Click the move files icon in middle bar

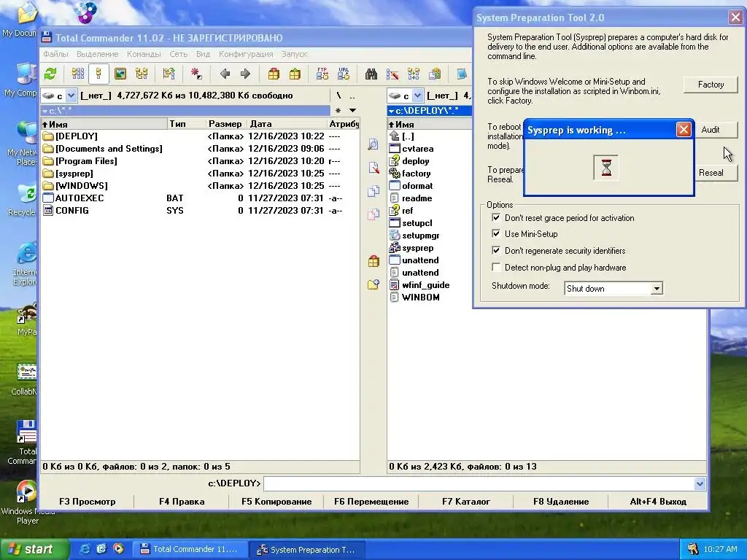(x=373, y=214)
